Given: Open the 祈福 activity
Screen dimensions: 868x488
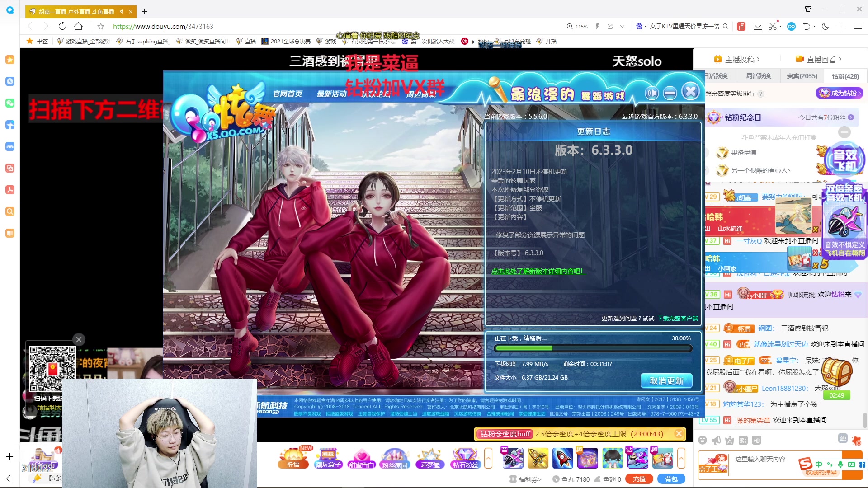Looking at the screenshot, I should point(293,458).
